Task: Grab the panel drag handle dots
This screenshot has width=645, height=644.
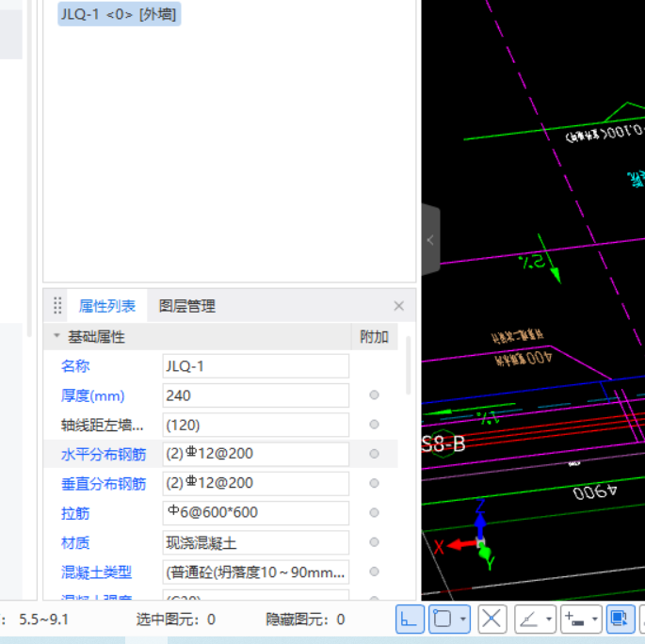Action: (57, 306)
